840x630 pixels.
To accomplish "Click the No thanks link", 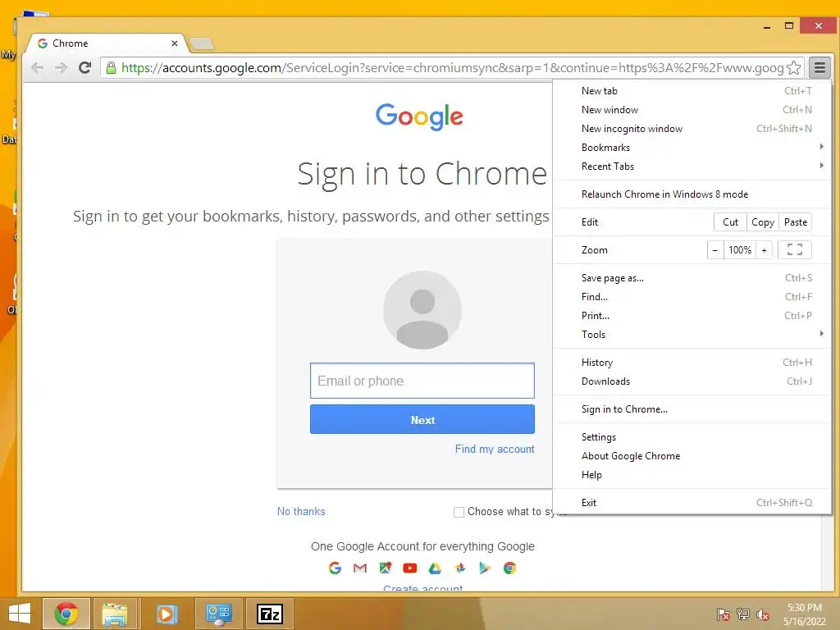I will (x=301, y=512).
